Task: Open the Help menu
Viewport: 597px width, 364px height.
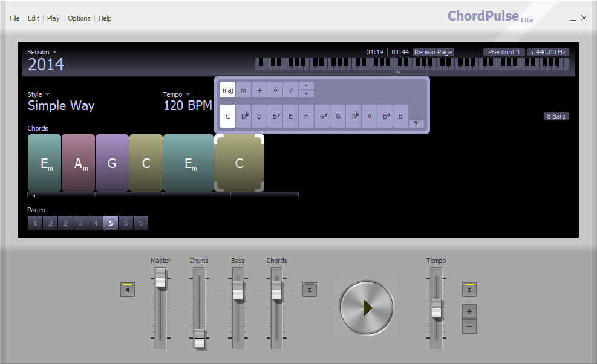Action: (105, 18)
